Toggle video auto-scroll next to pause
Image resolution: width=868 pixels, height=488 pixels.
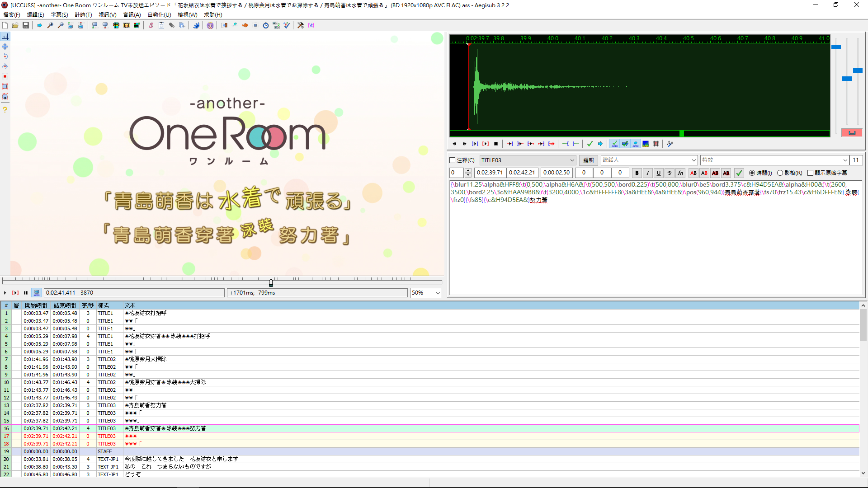click(x=37, y=293)
